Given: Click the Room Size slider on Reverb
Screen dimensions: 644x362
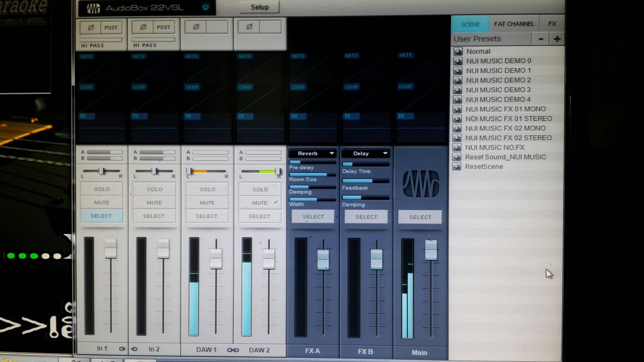Looking at the screenshot, I should [312, 175].
